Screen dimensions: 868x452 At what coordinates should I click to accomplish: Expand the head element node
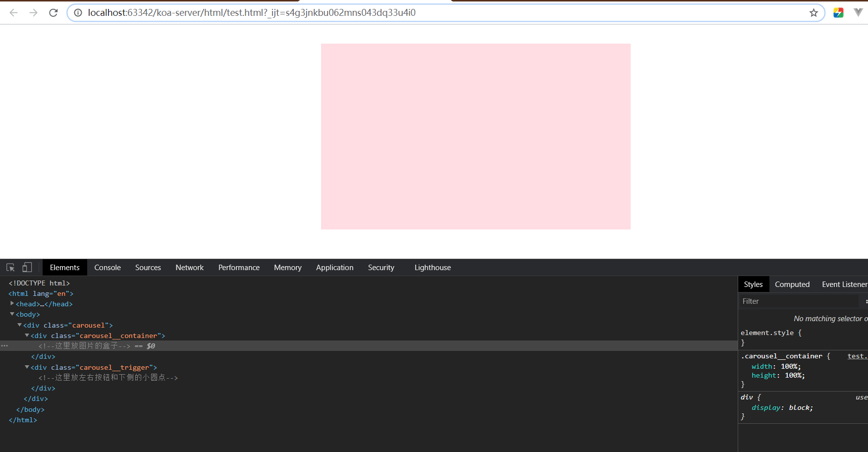(12, 304)
